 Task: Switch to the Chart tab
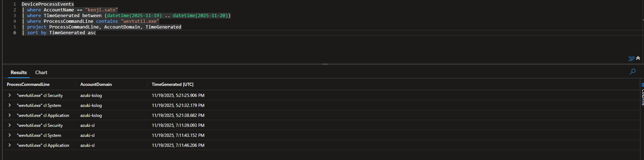point(41,72)
